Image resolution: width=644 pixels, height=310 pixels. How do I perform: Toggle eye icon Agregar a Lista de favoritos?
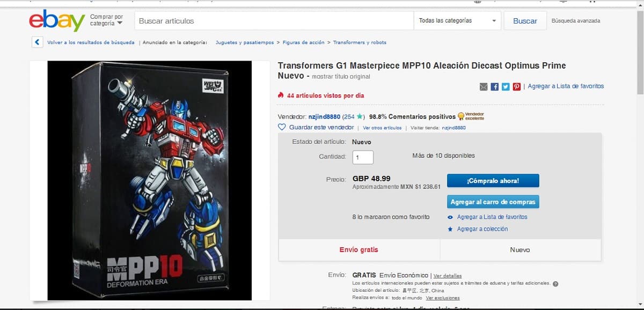[450, 217]
